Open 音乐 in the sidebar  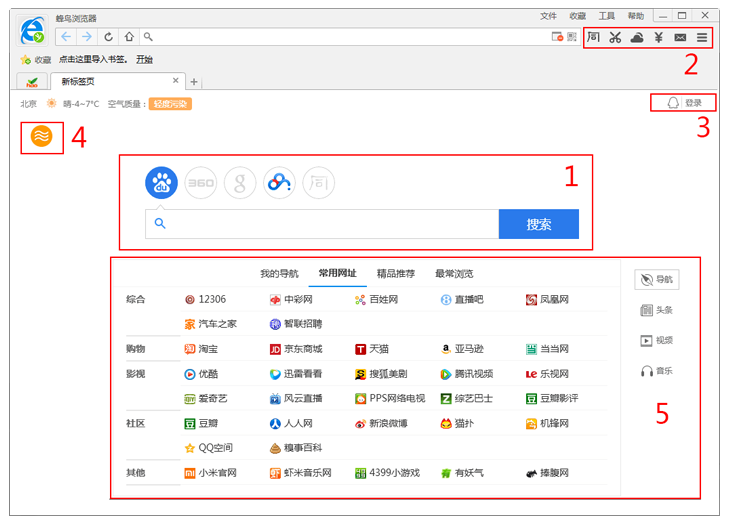656,371
